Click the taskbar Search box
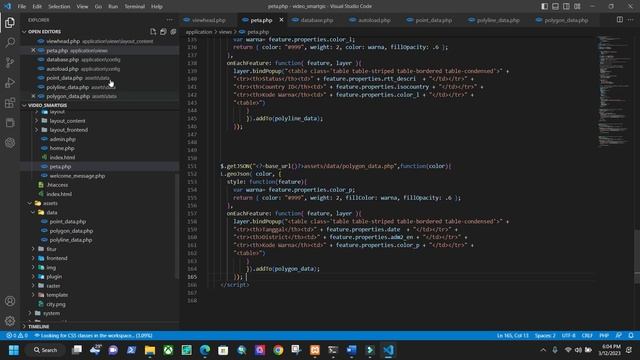 point(46,350)
